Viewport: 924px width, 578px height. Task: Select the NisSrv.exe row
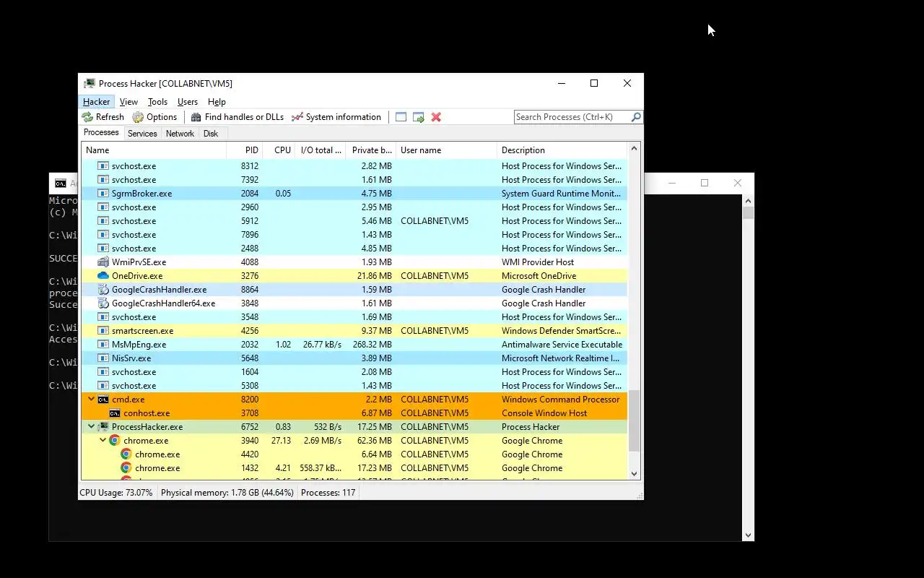pyautogui.click(x=354, y=358)
